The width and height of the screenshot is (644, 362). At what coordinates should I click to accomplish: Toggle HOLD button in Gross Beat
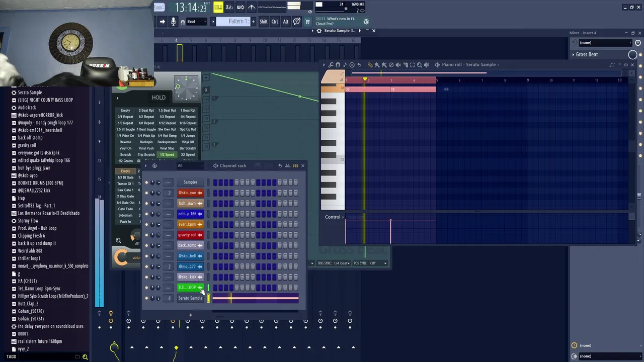coord(158,98)
